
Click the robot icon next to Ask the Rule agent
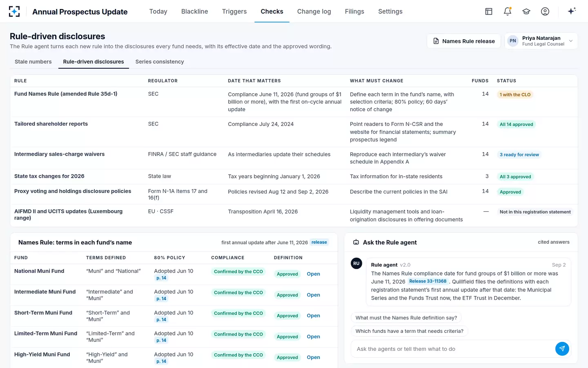click(x=356, y=242)
